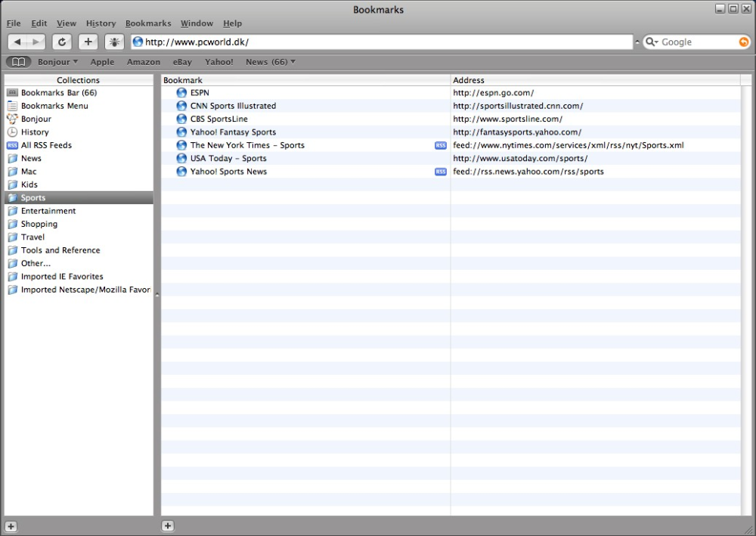The image size is (756, 536).
Task: Expand the Bonjour bookmarks bar dropdown
Action: pyautogui.click(x=57, y=62)
